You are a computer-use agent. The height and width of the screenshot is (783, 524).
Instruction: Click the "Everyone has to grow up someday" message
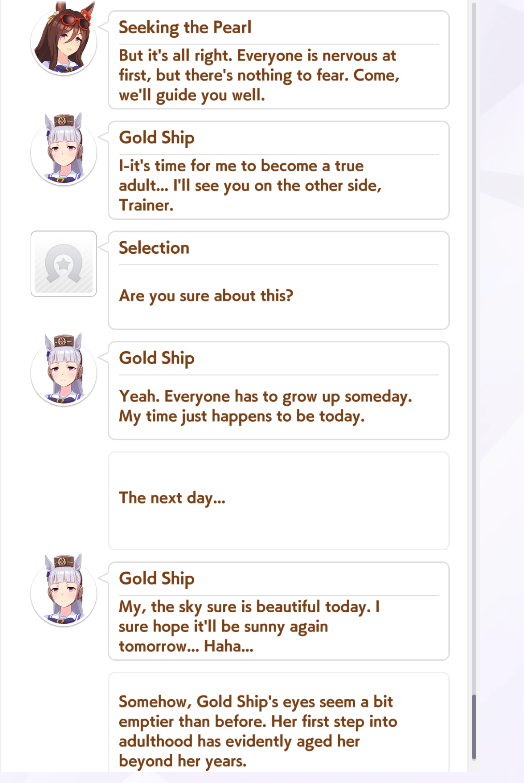pos(265,406)
